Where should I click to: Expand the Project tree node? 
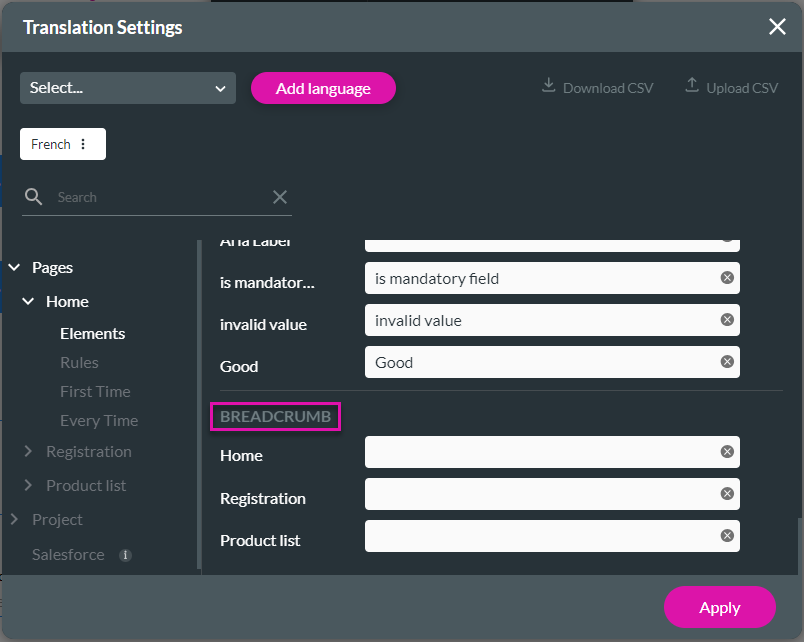click(x=14, y=520)
